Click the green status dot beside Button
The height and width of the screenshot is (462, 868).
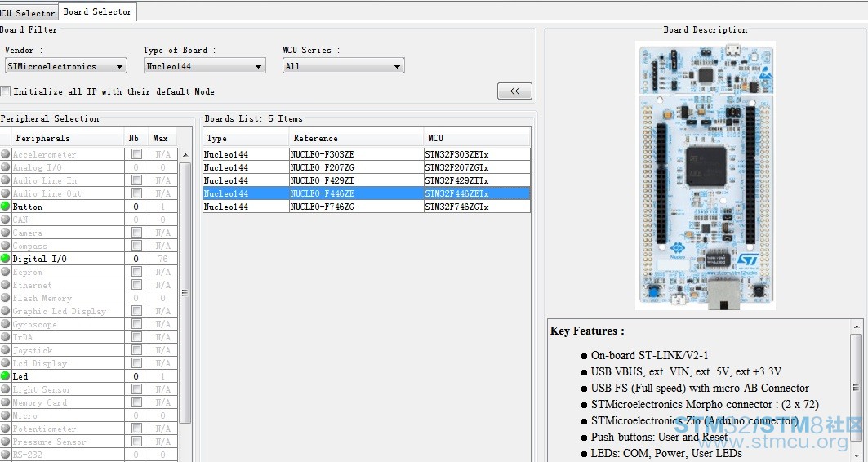coord(6,207)
